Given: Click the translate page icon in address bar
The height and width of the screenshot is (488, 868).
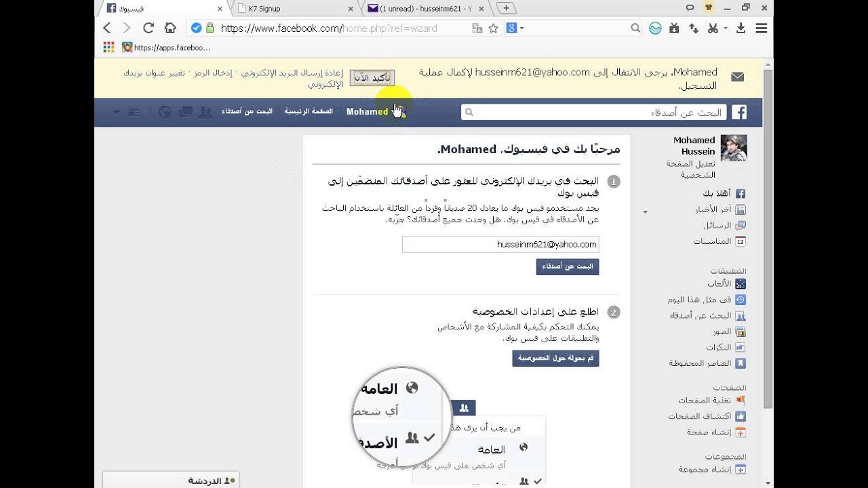Looking at the screenshot, I should tap(477, 28).
